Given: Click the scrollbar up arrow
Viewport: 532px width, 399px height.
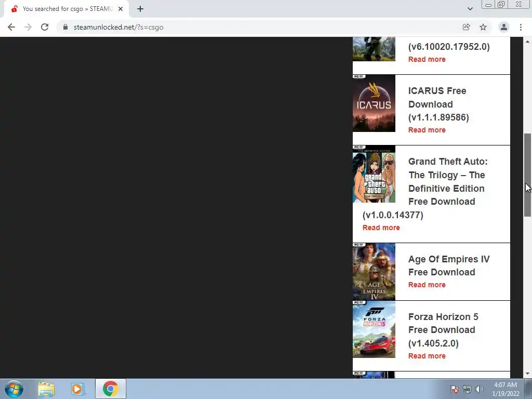Looking at the screenshot, I should pos(528,42).
